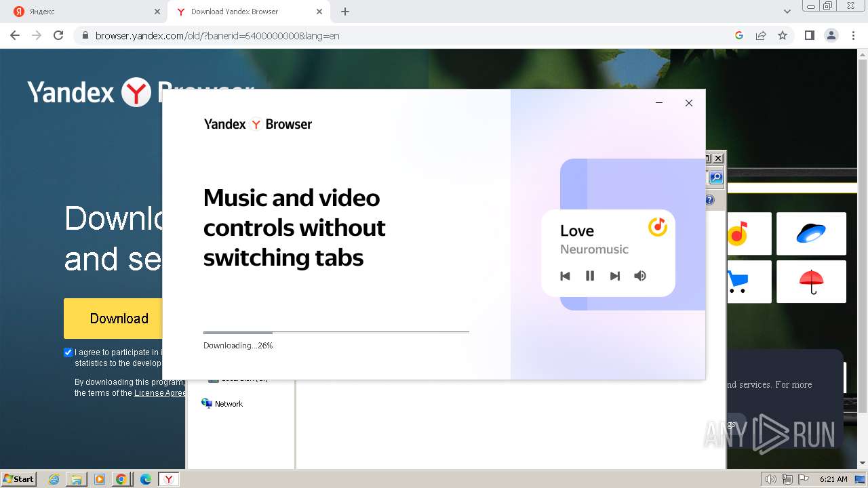Skip to previous track in music card
Screen dimensions: 868x488
565,276
